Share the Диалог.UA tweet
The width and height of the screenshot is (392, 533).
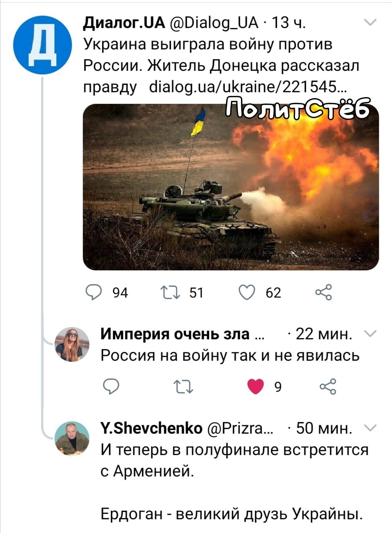pyautogui.click(x=324, y=292)
